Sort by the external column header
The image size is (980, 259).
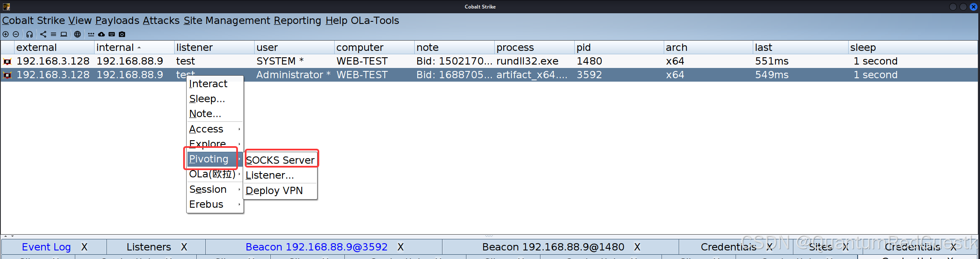(x=54, y=47)
